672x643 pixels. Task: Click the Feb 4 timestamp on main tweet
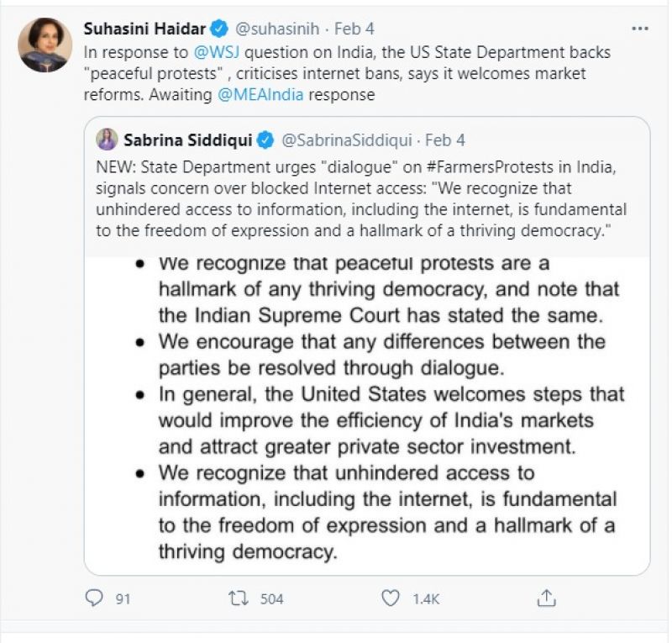(x=354, y=29)
